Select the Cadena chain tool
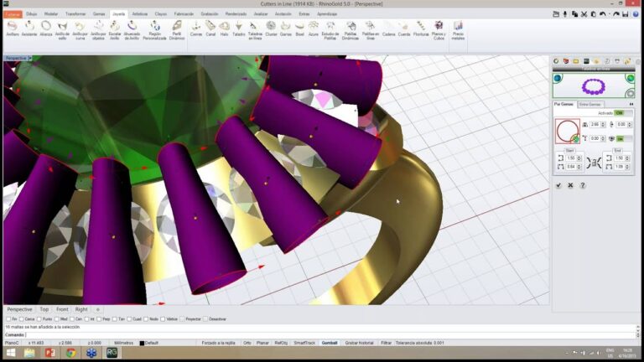This screenshot has width=644, height=362. tap(388, 29)
